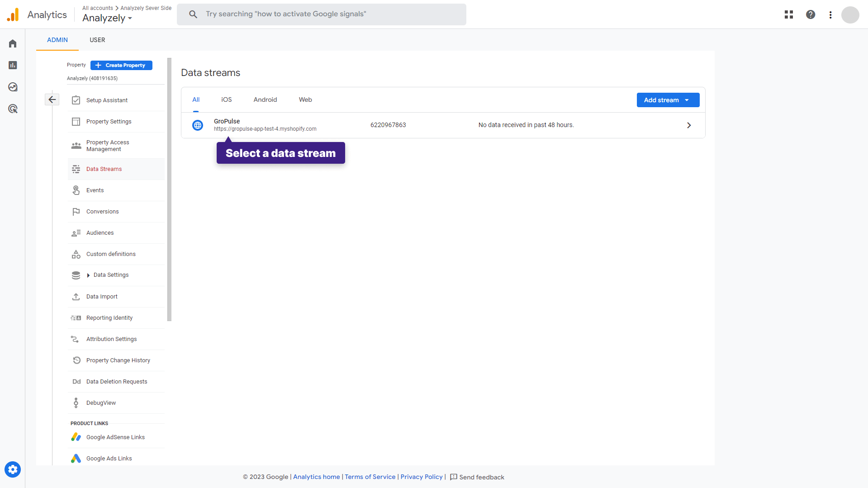Click the Property Settings window icon
This screenshot has width=868, height=488.
click(76, 122)
